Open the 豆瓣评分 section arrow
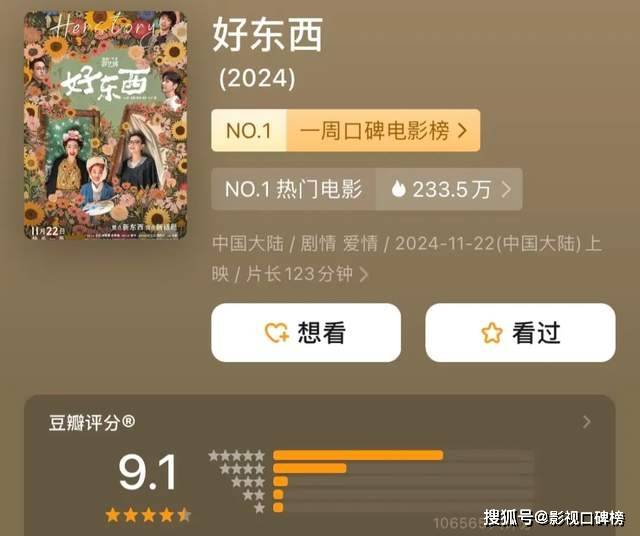 (x=587, y=422)
